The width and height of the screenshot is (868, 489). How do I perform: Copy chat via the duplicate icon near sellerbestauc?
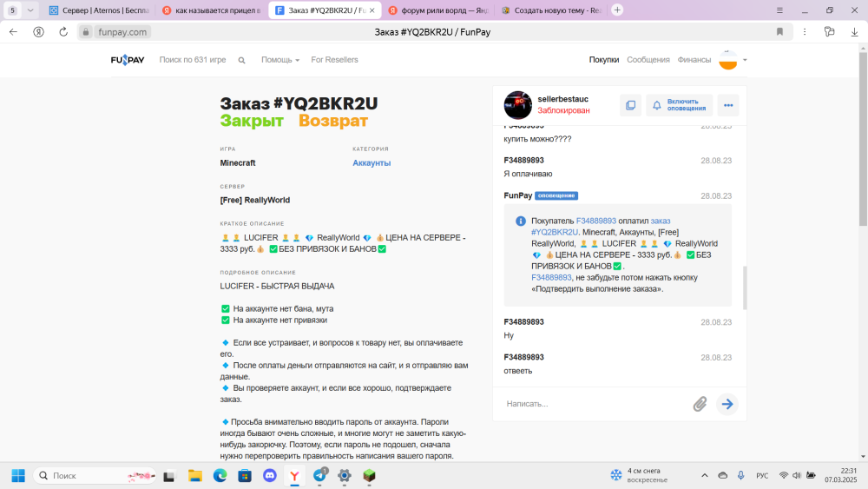point(630,105)
